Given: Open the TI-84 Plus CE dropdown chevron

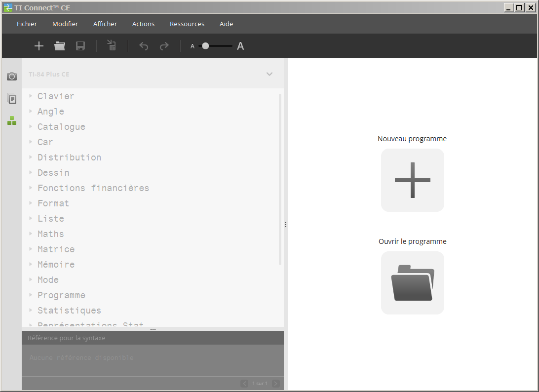Looking at the screenshot, I should point(269,74).
